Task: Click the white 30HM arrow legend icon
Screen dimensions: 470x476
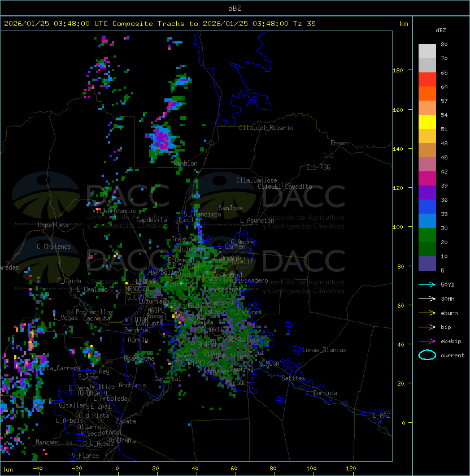Action: 427,298
